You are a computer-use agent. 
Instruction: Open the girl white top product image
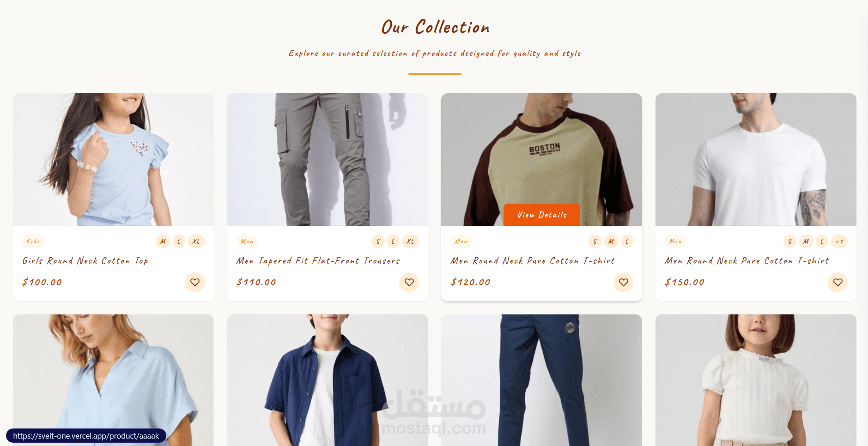(x=756, y=380)
